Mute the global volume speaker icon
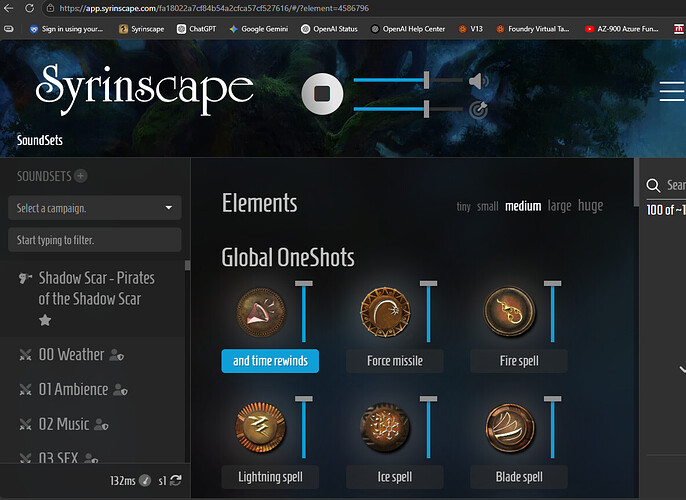The width and height of the screenshot is (686, 500). 479,81
